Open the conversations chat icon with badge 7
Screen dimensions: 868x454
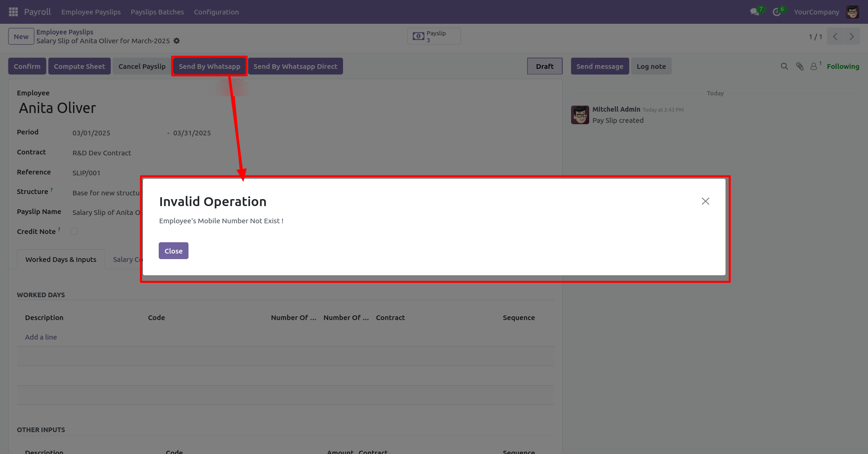(x=755, y=12)
